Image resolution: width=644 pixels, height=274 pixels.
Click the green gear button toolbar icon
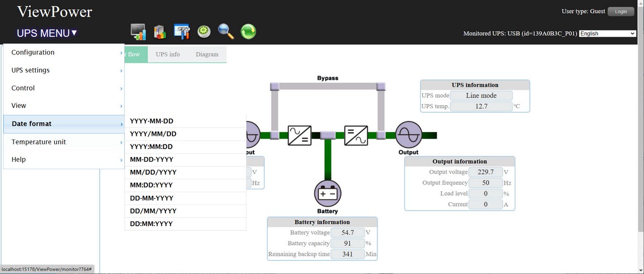(x=204, y=32)
